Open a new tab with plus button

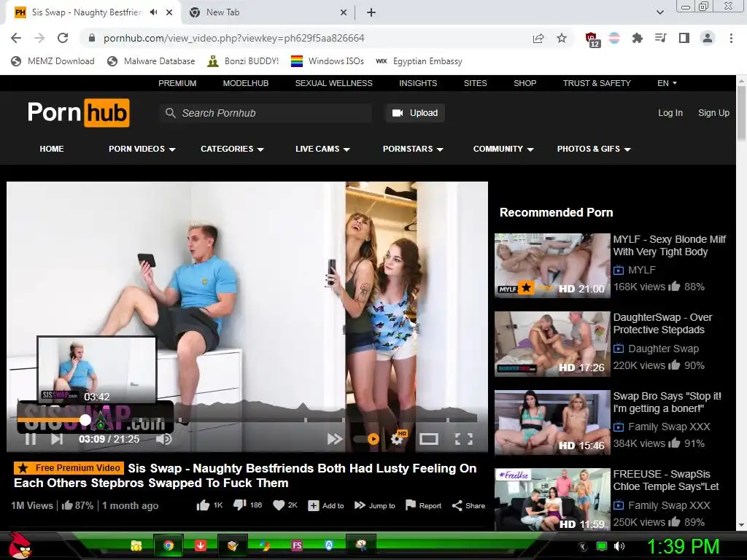click(371, 12)
